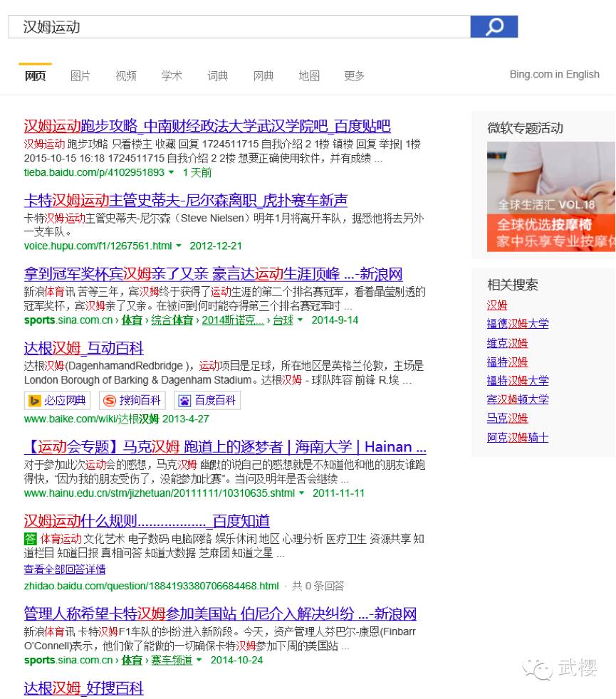Screen dimensions: 616x699
Task: Click related search 福德汉姆大学
Action: tap(518, 324)
